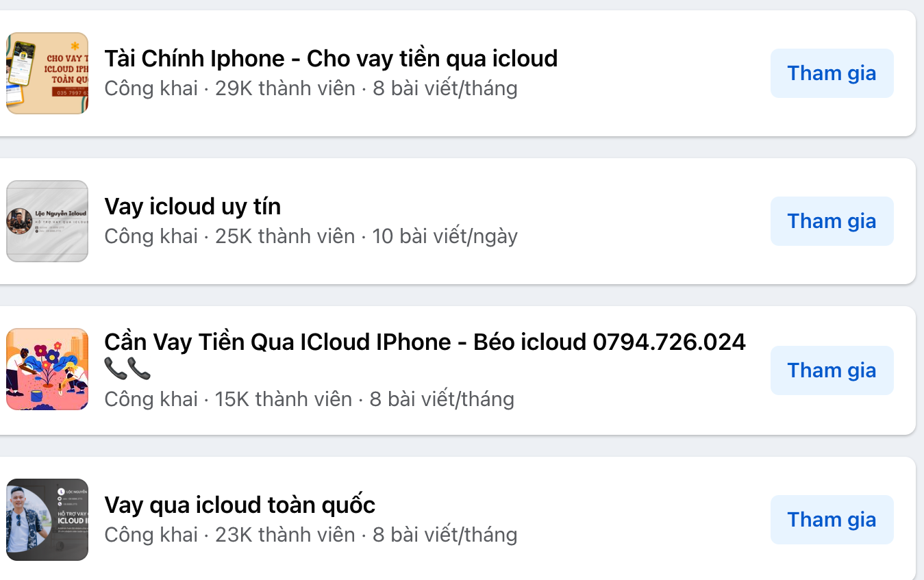Click 'Công khai' label under Vay icloud uy tín

click(151, 236)
